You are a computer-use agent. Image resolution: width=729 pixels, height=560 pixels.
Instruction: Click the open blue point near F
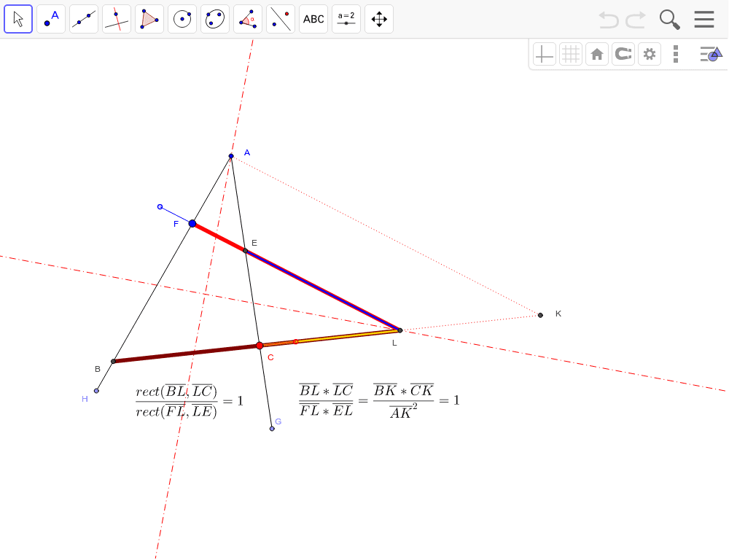(160, 207)
